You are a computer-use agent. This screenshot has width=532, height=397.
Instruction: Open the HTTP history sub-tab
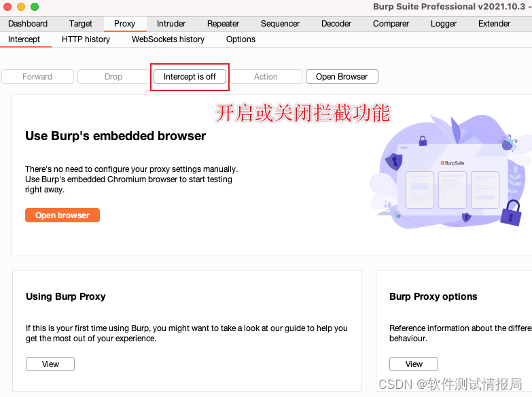[x=86, y=39]
